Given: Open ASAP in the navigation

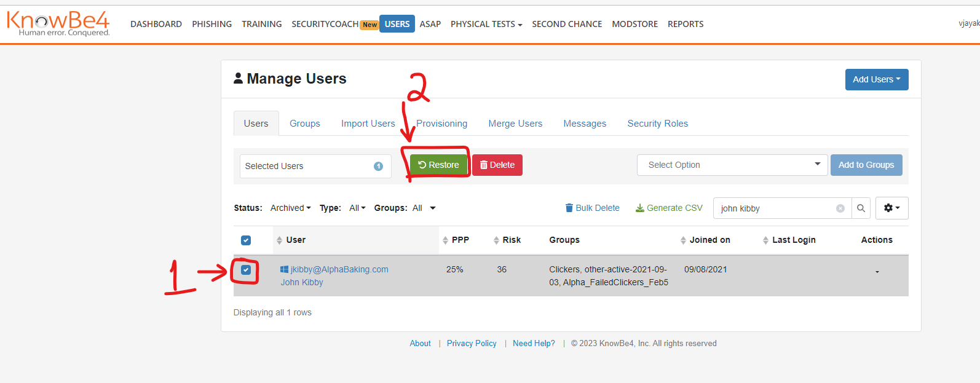Looking at the screenshot, I should (430, 24).
